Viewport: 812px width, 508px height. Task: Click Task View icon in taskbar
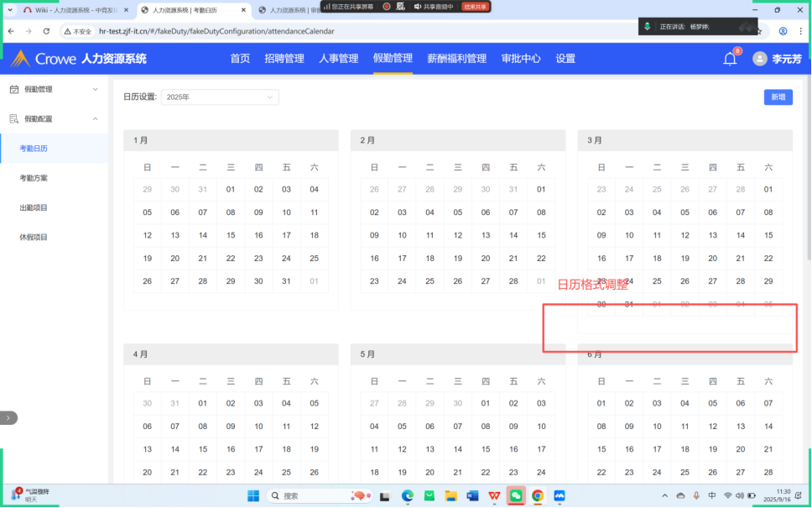385,496
